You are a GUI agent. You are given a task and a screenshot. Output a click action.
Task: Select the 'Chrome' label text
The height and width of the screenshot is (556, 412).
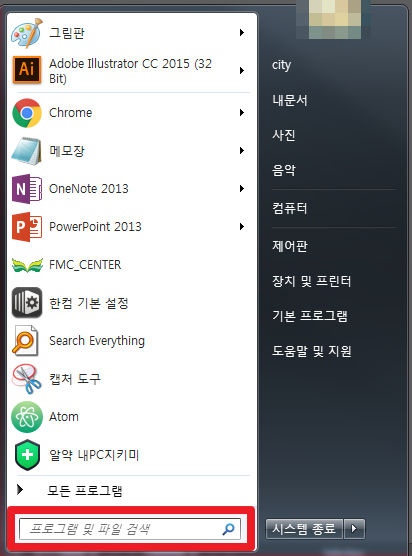pyautogui.click(x=71, y=113)
